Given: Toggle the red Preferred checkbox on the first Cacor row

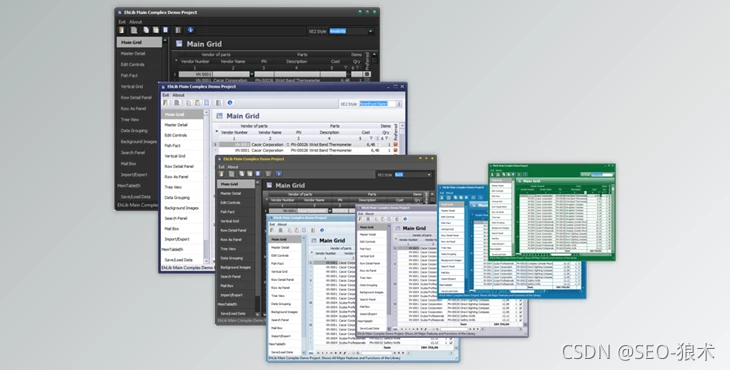Looking at the screenshot, I should 396,145.
